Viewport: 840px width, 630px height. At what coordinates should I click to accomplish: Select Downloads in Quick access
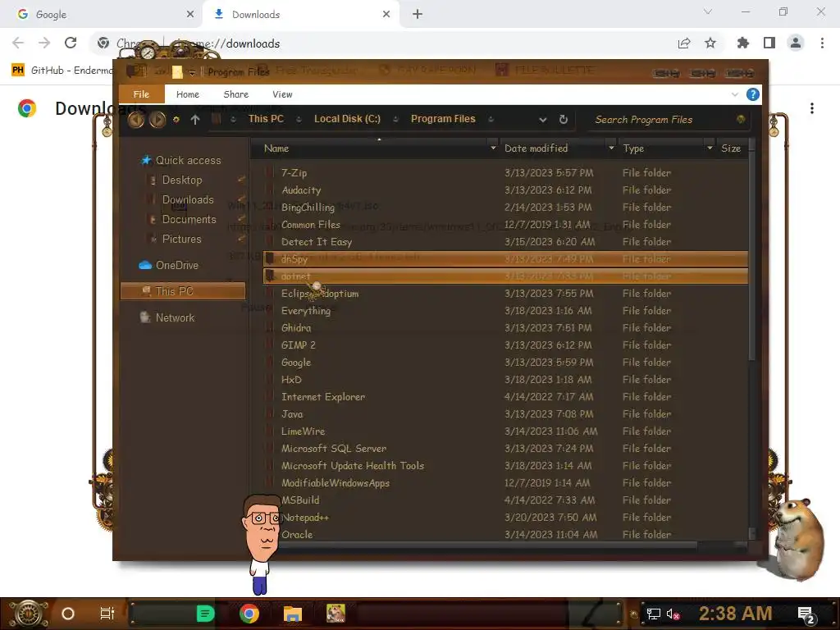188,200
